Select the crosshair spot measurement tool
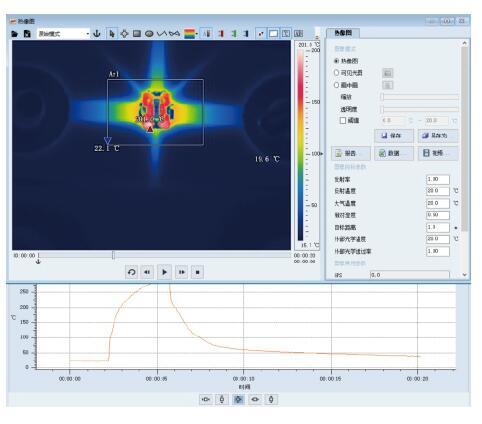Image resolution: width=482 pixels, height=424 pixels. pos(124,34)
